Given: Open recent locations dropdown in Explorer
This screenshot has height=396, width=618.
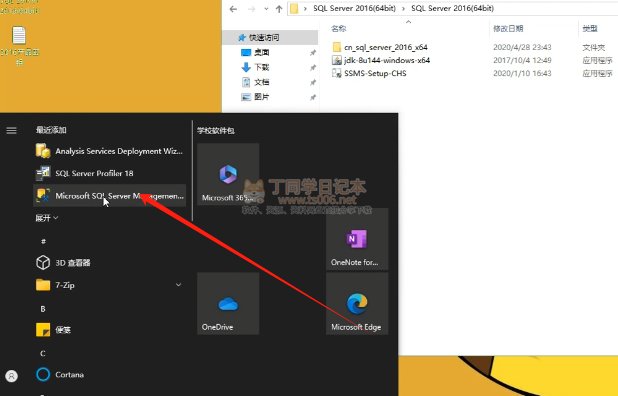Looking at the screenshot, I should point(266,9).
